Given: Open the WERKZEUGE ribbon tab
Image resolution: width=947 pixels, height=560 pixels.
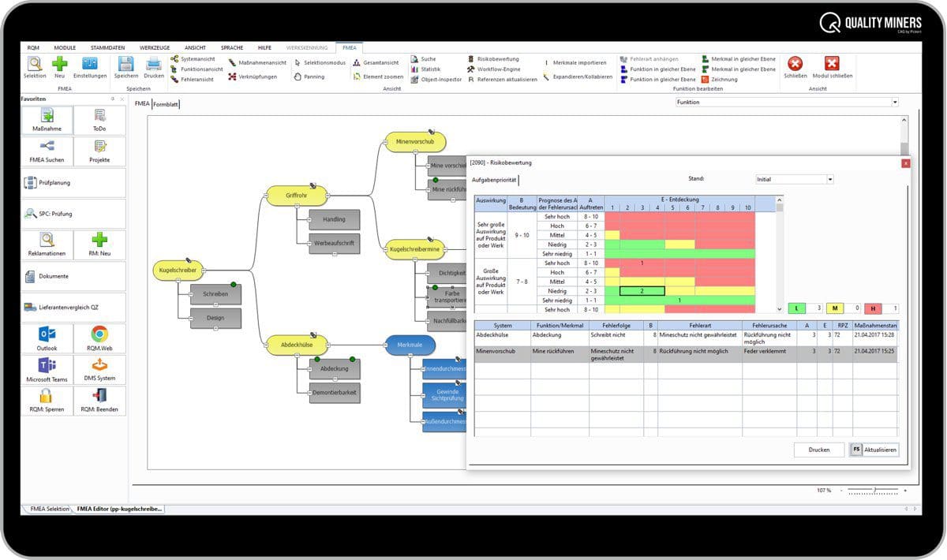Looking at the screenshot, I should point(155,47).
